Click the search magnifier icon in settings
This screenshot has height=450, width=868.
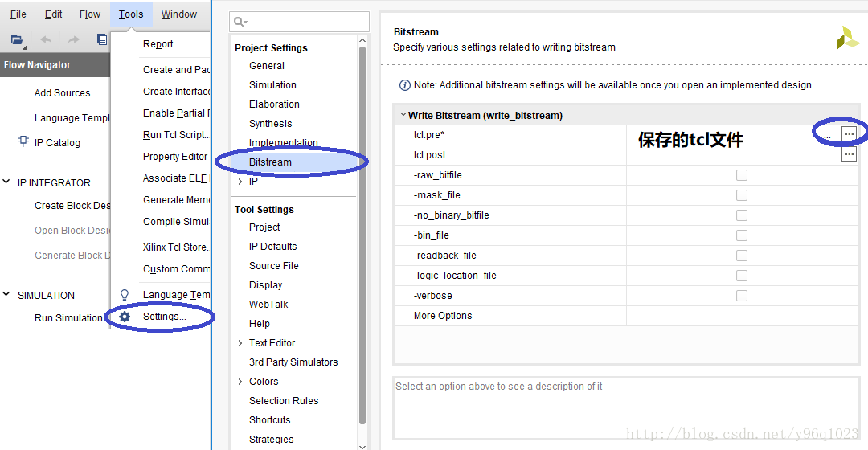point(240,22)
